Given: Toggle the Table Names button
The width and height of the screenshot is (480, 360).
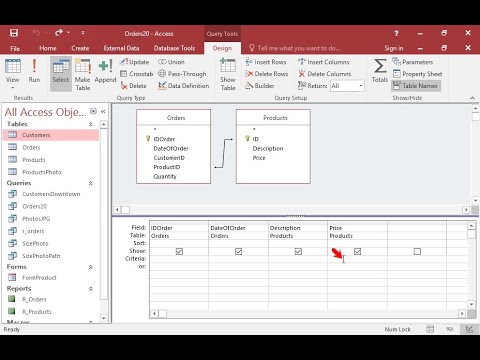Looking at the screenshot, I should 416,86.
